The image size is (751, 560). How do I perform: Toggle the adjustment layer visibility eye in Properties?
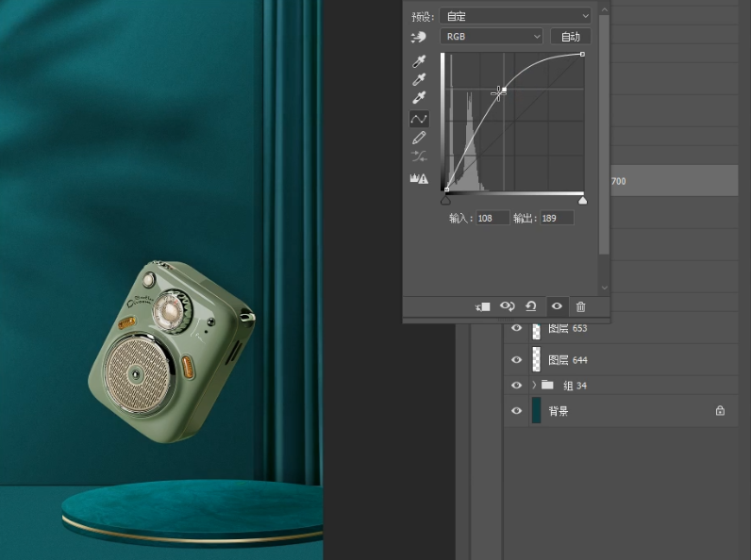click(557, 306)
